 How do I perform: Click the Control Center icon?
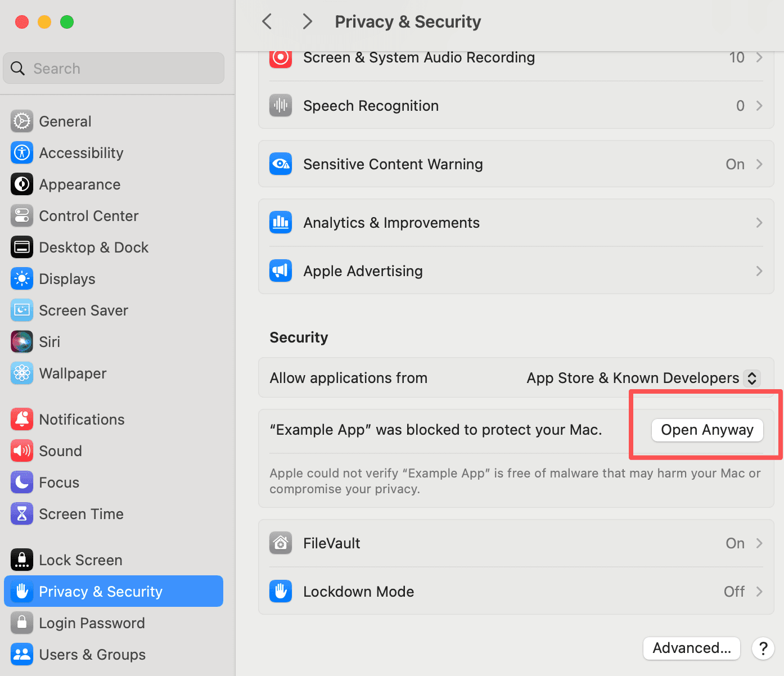pyautogui.click(x=22, y=216)
